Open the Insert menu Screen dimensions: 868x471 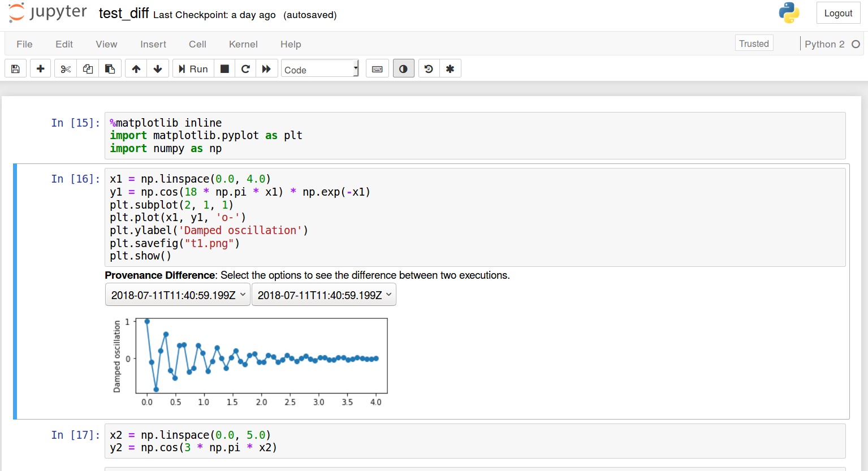(153, 44)
